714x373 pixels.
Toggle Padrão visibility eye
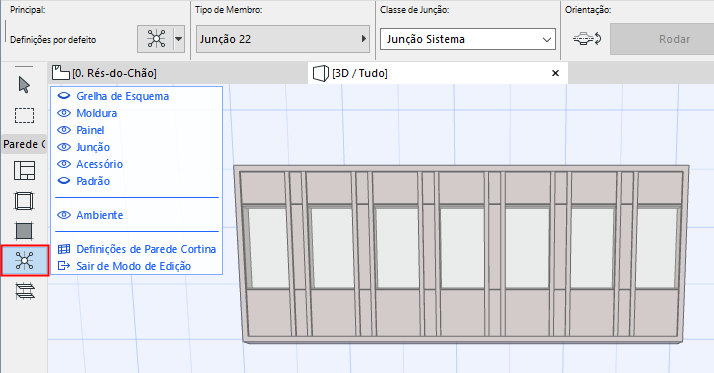[x=64, y=181]
